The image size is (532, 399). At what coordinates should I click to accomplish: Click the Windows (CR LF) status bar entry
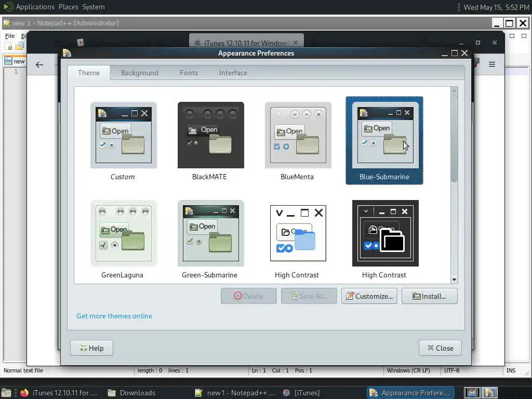coord(408,370)
